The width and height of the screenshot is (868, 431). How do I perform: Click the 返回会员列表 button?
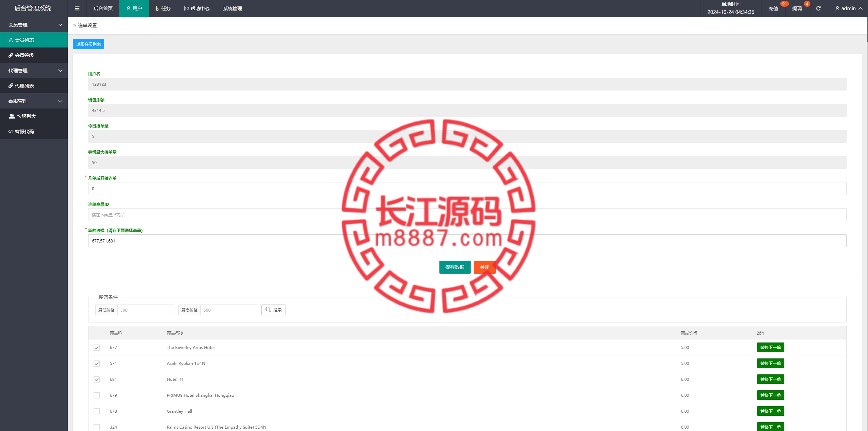pos(88,44)
